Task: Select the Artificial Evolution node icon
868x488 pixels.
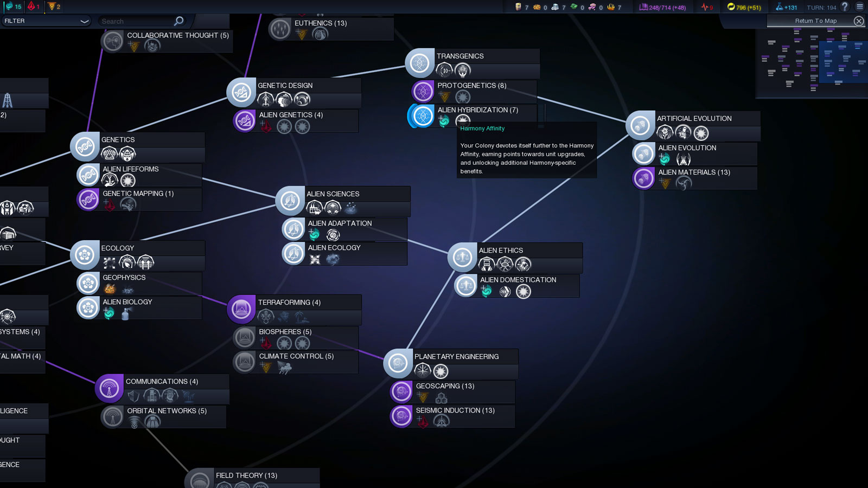Action: pos(640,125)
